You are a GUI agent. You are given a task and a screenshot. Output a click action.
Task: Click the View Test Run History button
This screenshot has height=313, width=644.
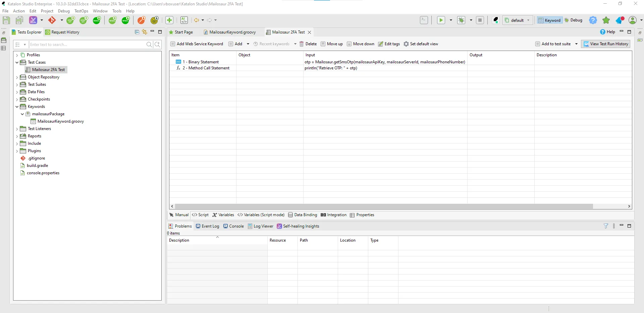[606, 44]
